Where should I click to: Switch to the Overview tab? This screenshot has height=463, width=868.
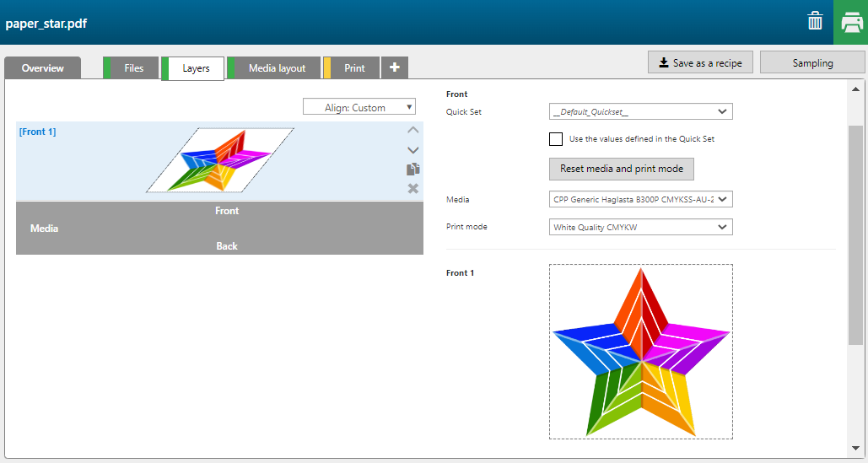click(43, 68)
